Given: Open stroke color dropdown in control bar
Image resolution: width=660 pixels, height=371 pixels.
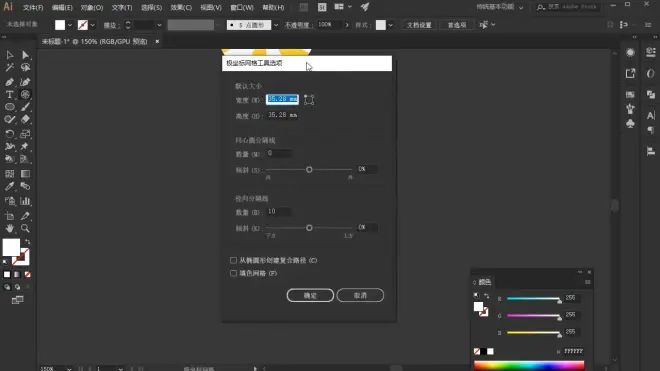Looking at the screenshot, I should (x=93, y=25).
